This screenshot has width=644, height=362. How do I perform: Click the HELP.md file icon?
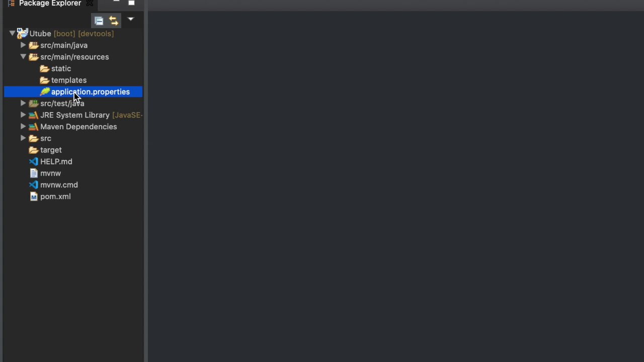coord(33,161)
